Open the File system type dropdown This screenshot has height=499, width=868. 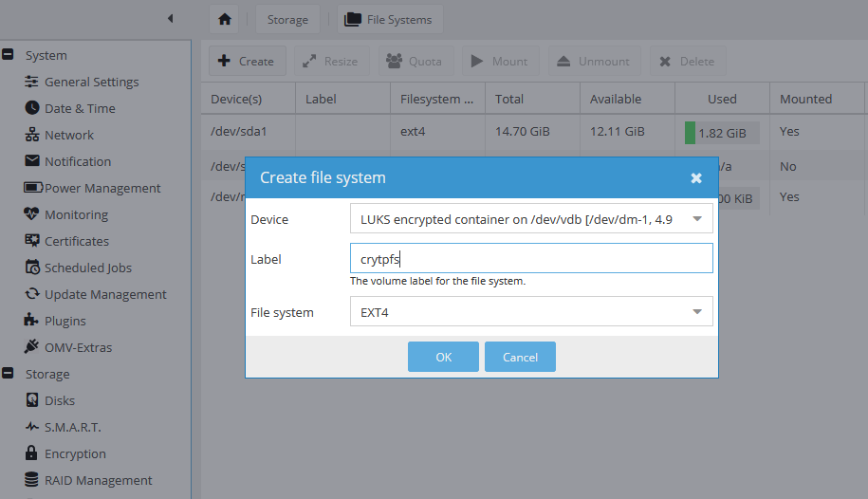(697, 312)
